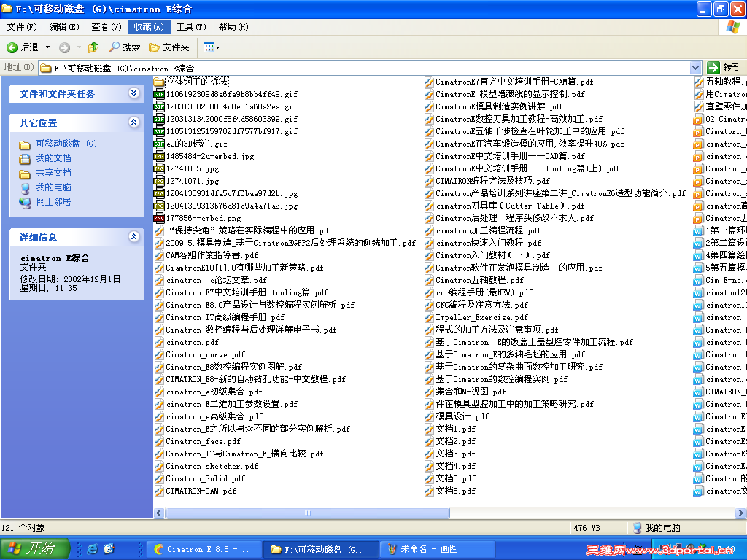The image size is (747, 560).
Task: Click the address bar path field
Action: click(x=365, y=68)
